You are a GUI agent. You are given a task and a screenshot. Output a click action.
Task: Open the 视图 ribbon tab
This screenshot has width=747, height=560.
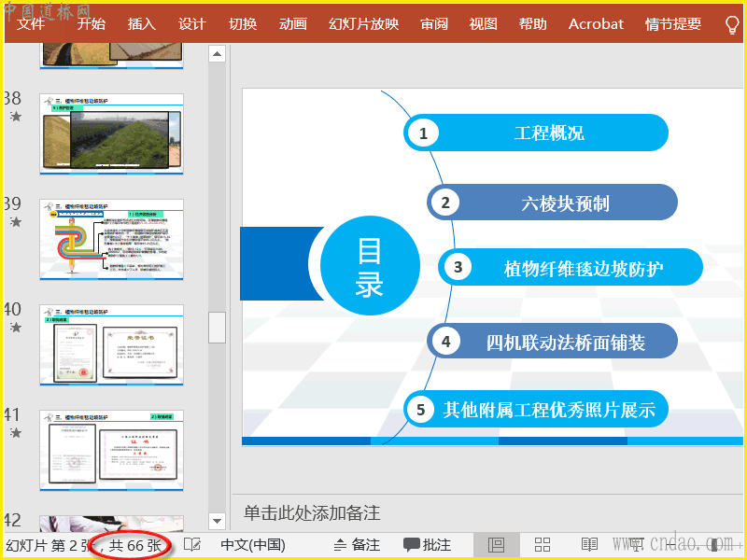pos(483,23)
